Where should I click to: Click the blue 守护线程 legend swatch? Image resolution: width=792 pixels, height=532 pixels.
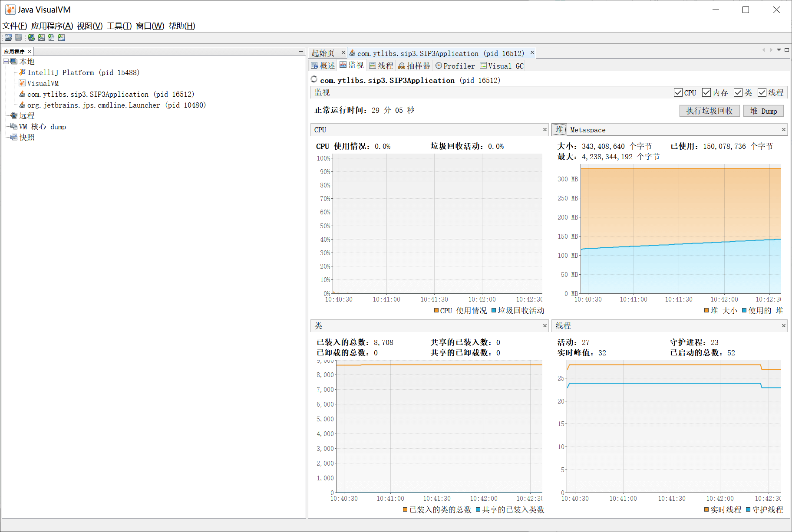point(748,509)
